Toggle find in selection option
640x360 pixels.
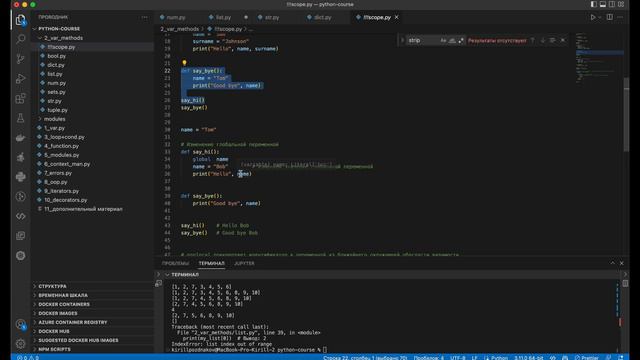pyautogui.click(x=552, y=40)
